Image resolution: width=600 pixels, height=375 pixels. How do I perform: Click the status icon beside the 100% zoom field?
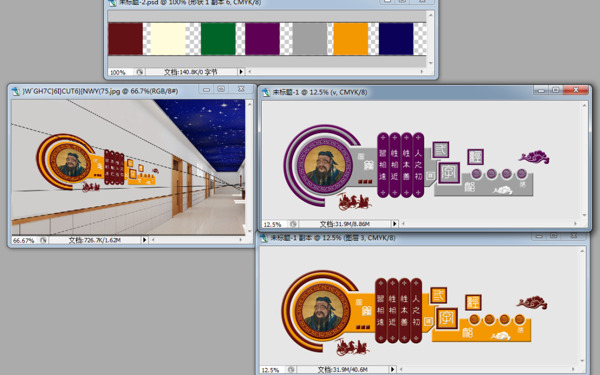pyautogui.click(x=140, y=72)
